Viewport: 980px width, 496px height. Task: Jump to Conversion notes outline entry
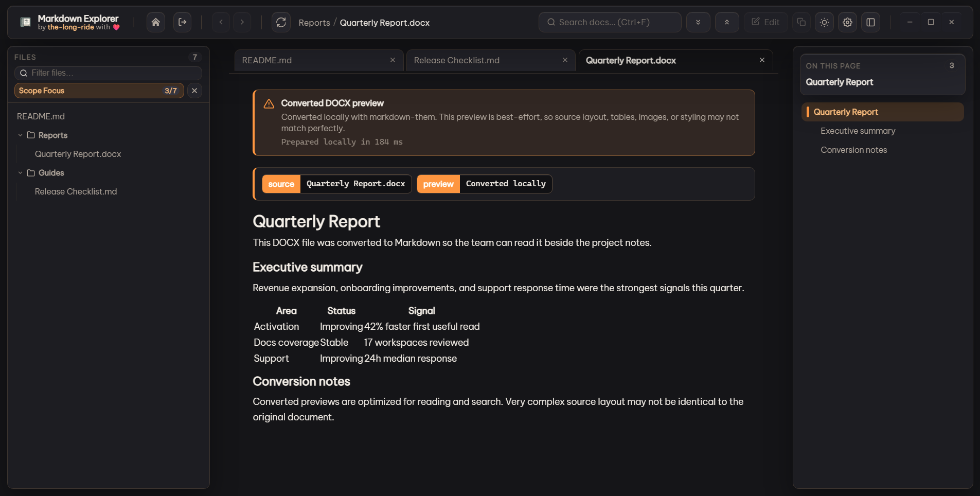(x=854, y=150)
